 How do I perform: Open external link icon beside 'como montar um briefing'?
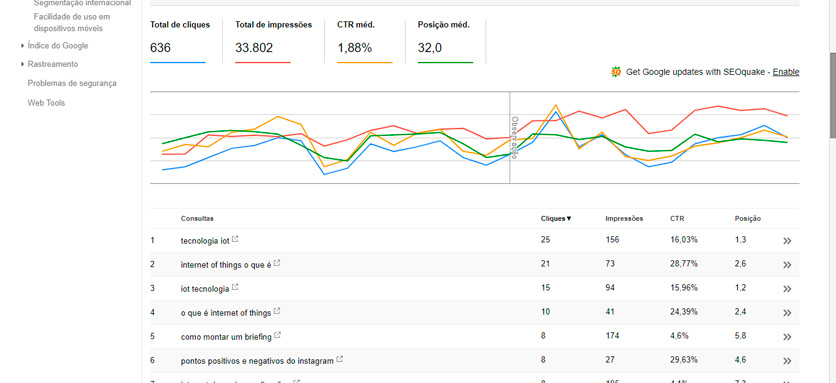277,336
